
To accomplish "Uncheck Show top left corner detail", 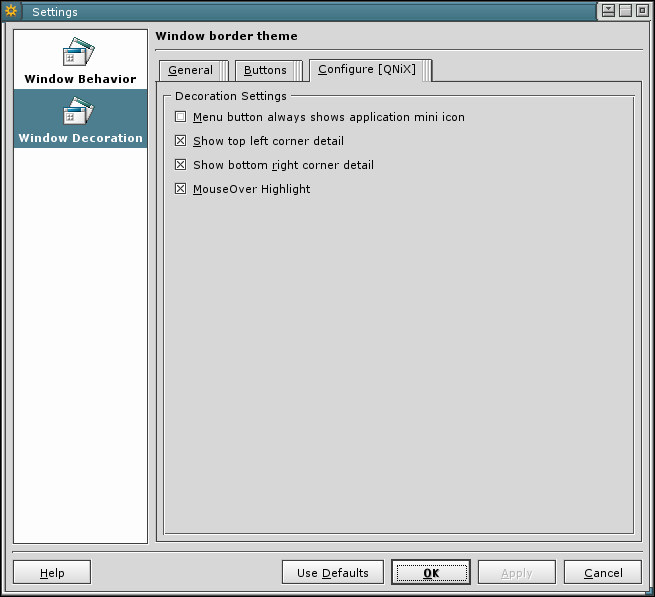I will coord(180,141).
